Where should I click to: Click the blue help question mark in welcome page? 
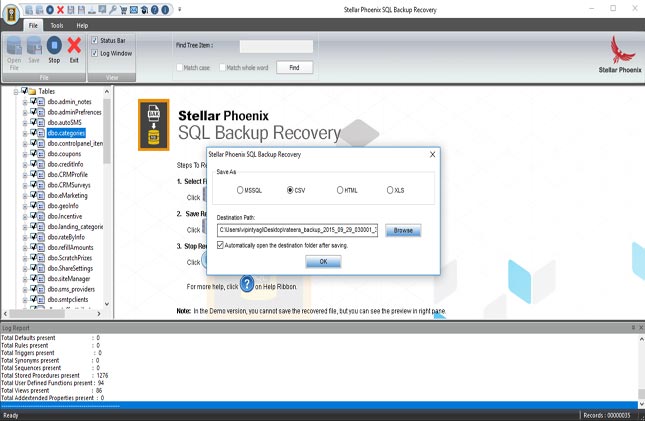click(247, 284)
